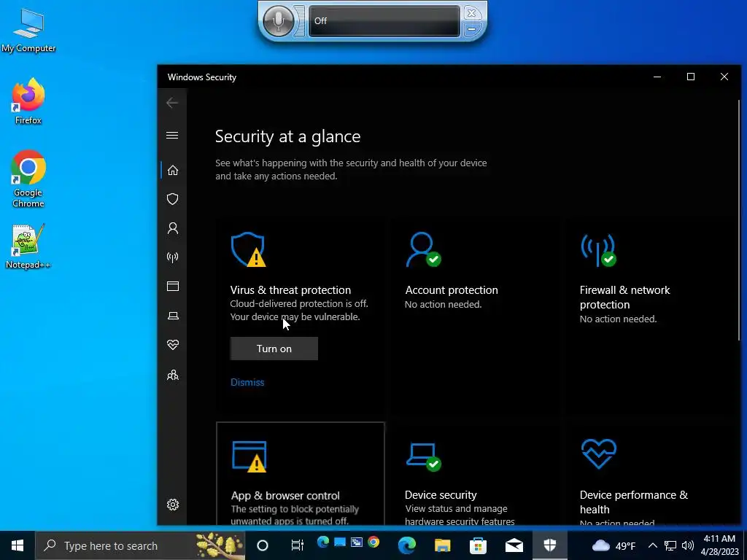Screen dimensions: 747x560
Task: Open Mail app from taskbar
Action: [514, 545]
